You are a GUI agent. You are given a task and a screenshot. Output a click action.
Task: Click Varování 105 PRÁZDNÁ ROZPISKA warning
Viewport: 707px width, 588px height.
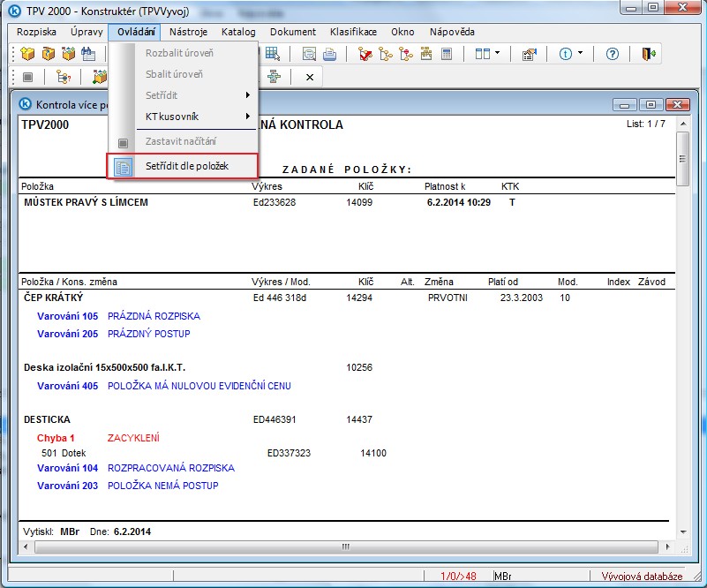click(x=118, y=317)
